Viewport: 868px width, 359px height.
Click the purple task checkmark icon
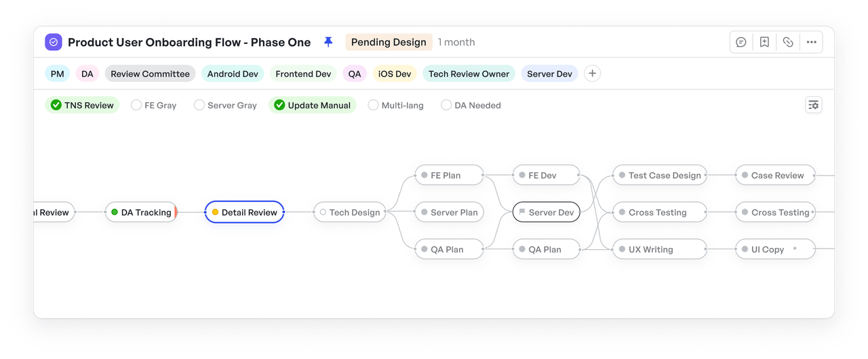pyautogui.click(x=54, y=42)
